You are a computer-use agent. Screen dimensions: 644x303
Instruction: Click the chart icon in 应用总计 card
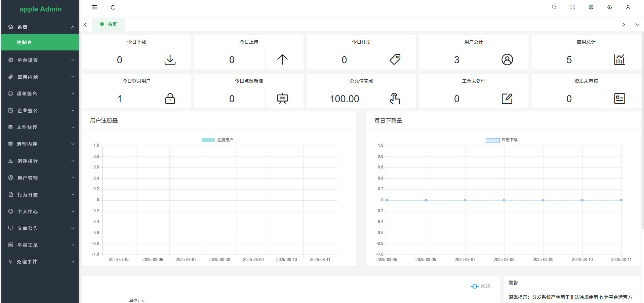[619, 60]
